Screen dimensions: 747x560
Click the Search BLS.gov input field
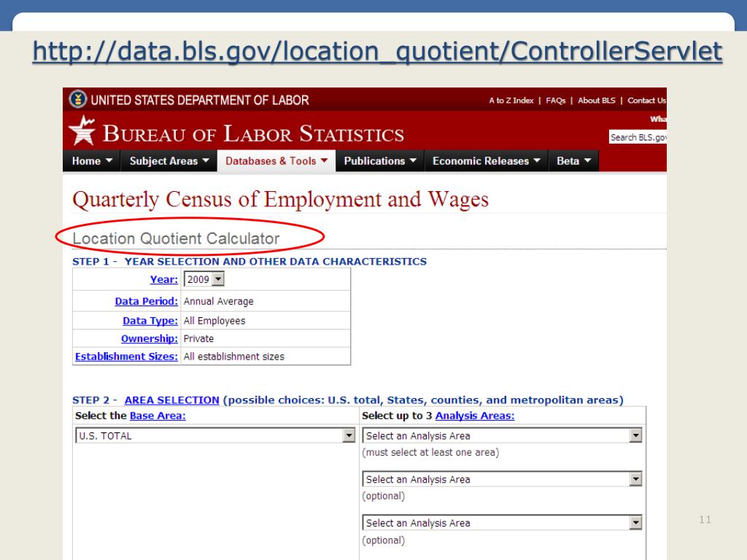point(638,137)
